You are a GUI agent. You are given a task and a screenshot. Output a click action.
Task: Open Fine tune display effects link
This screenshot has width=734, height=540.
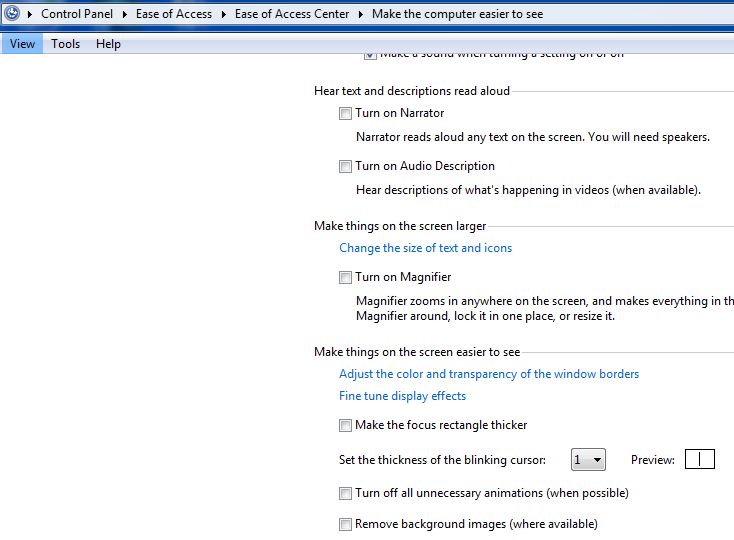point(402,396)
